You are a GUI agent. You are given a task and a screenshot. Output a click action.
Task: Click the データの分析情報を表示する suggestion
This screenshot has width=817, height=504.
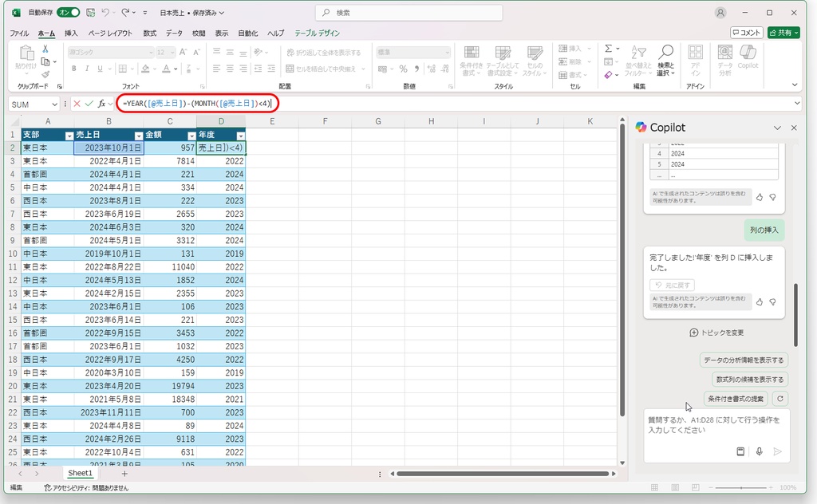pos(744,360)
